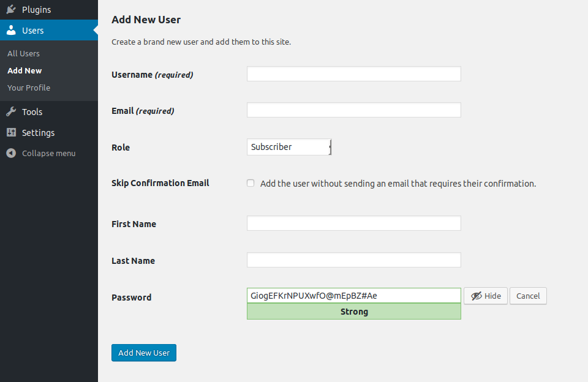Viewport: 588px width, 382px height.
Task: Open the Role dropdown showing Subscriber
Action: click(x=289, y=147)
